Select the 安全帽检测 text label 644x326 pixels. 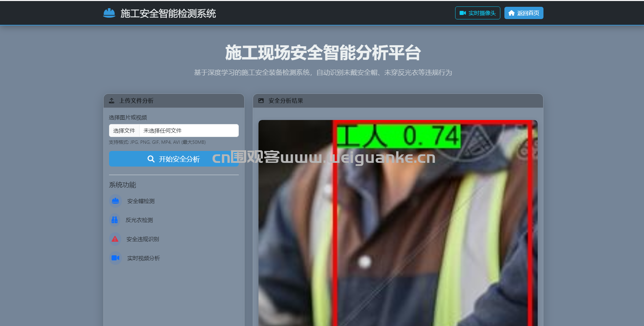pyautogui.click(x=141, y=201)
